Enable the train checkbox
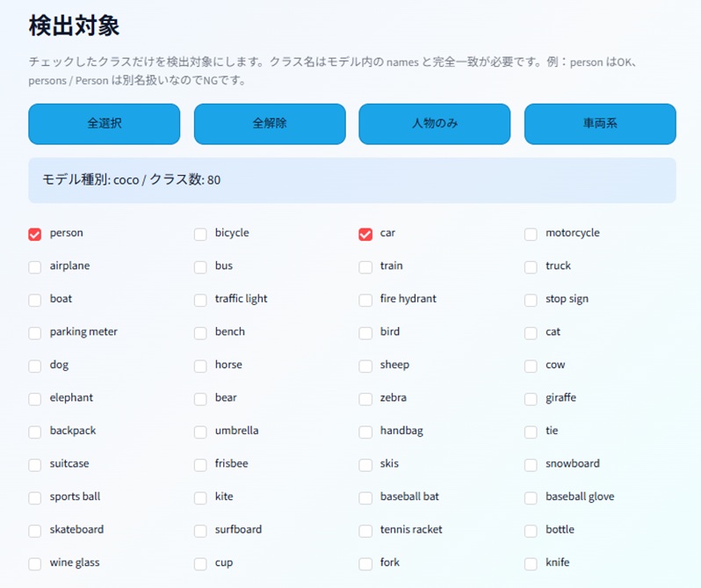This screenshot has width=701, height=588. [x=365, y=267]
